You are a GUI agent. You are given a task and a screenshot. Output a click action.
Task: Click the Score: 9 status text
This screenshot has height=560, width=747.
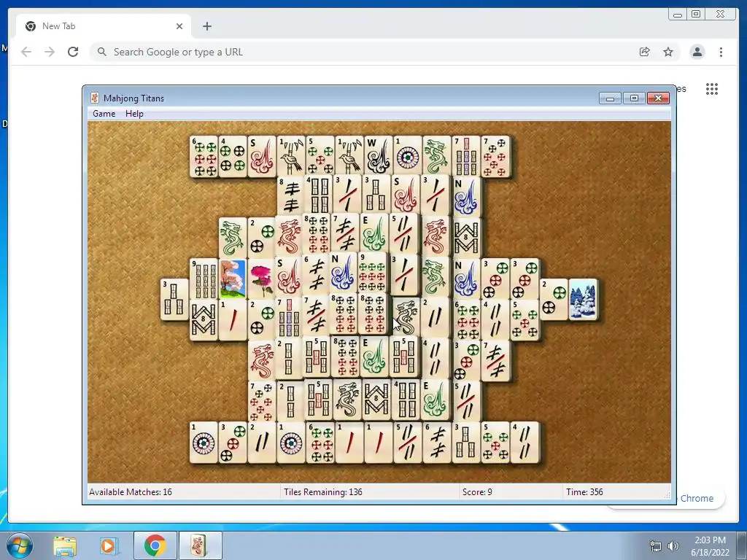point(477,492)
